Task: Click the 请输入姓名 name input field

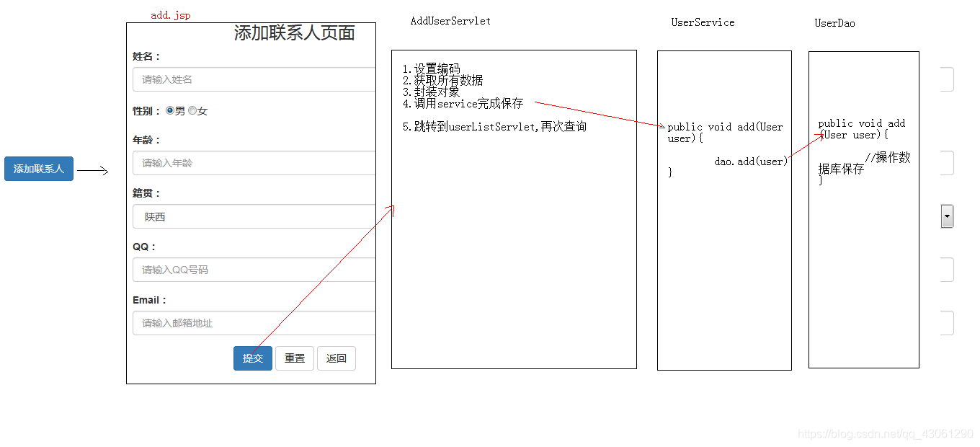Action: pyautogui.click(x=252, y=79)
